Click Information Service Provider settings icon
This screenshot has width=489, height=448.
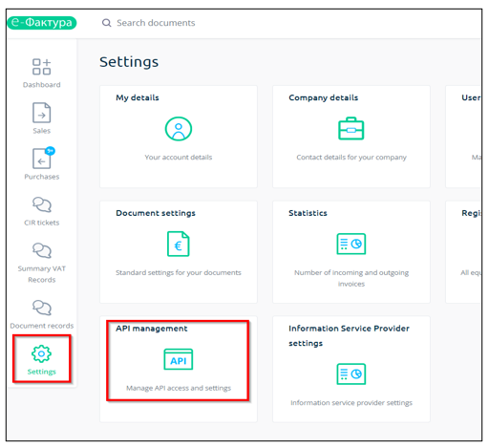coord(351,373)
